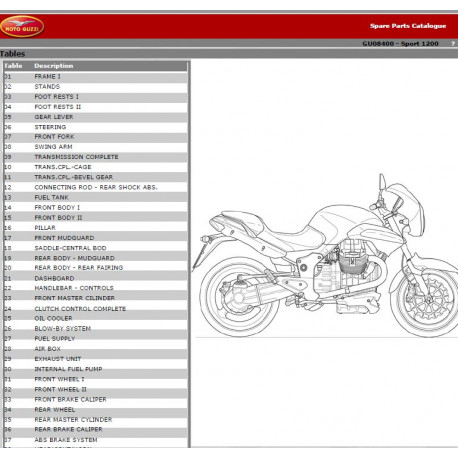Image resolution: width=458 pixels, height=458 pixels.
Task: Click the motorcycle line drawing
Action: (x=325, y=256)
